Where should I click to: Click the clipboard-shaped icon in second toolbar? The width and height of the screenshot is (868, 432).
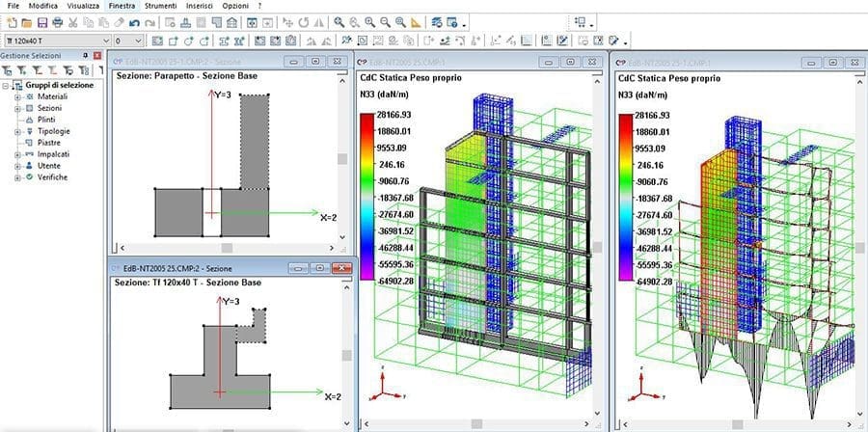288,40
